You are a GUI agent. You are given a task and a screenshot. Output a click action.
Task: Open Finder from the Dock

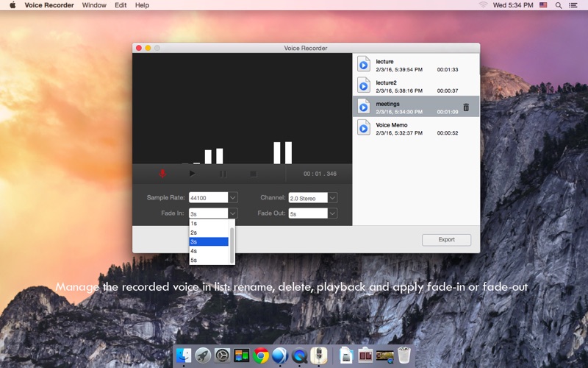click(x=183, y=355)
